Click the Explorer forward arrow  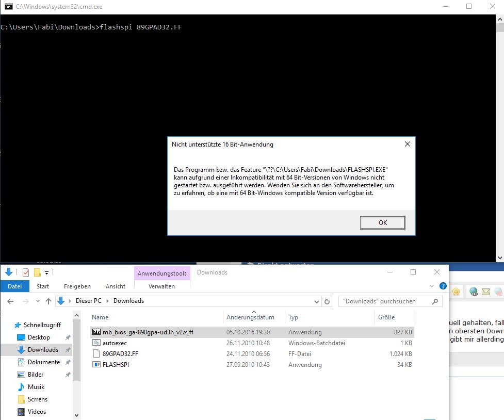pos(26,301)
